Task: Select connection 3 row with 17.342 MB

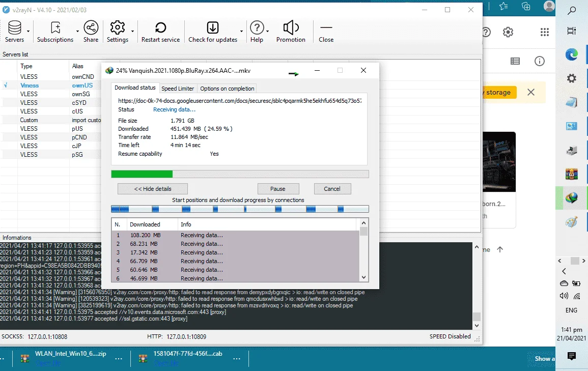Action: 236,252
